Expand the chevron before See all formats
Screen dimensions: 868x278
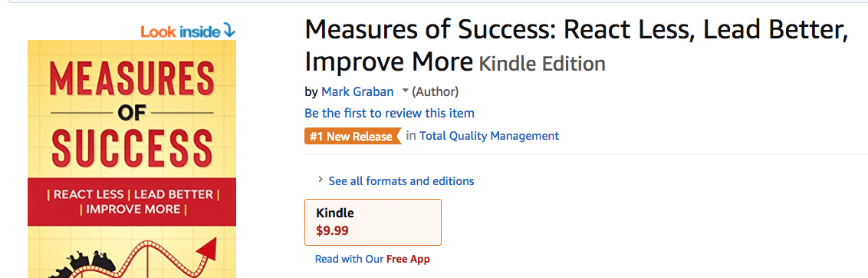(320, 180)
